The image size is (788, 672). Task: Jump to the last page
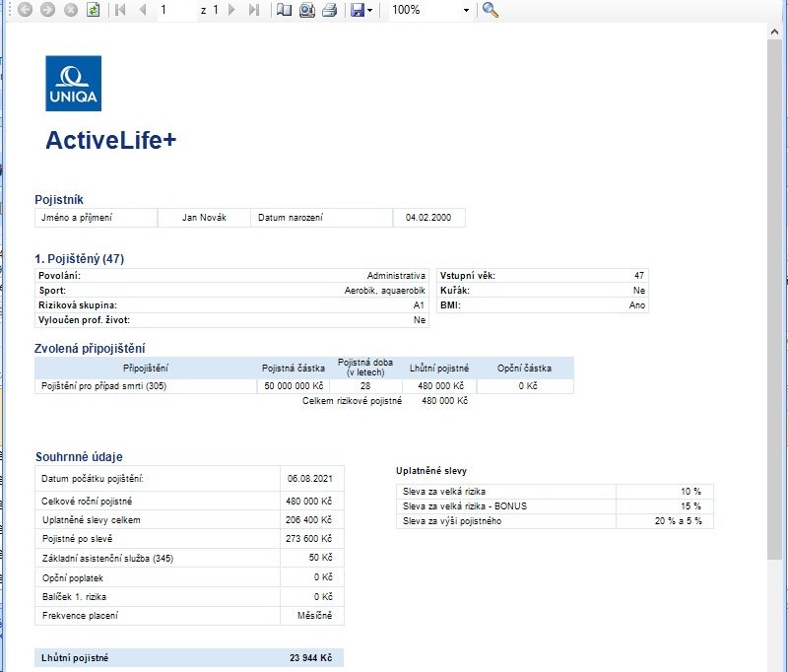[x=254, y=10]
